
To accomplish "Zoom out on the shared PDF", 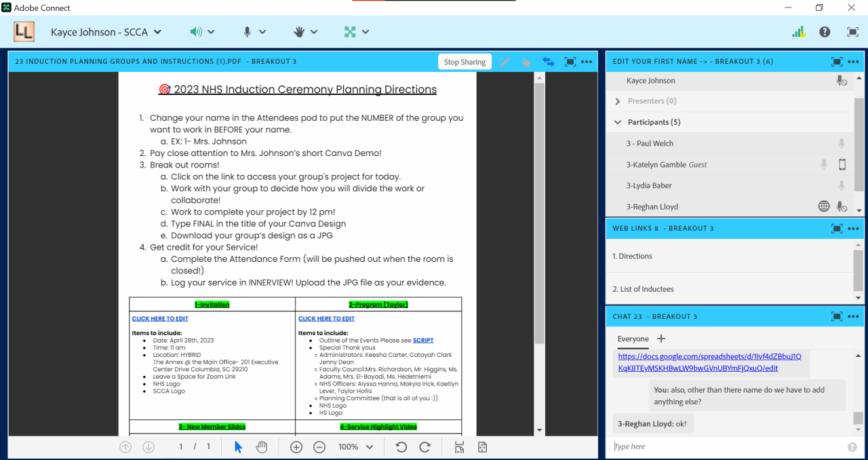I will pos(319,447).
